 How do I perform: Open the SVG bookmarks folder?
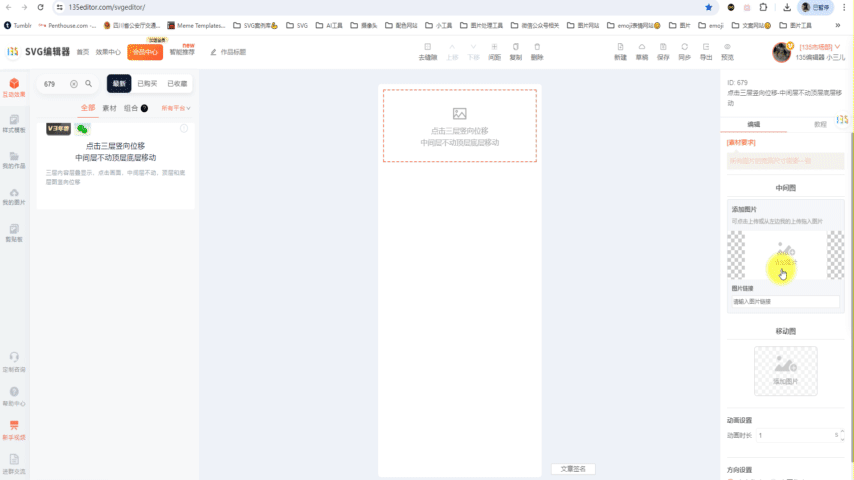tap(297, 25)
